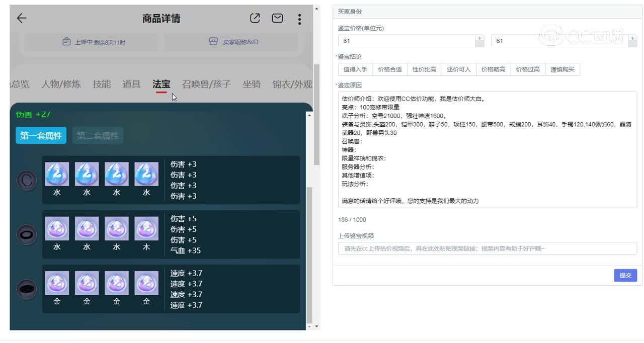Open the 第二套属性 attribute set
Viewport: 644px width, 343px height.
98,135
